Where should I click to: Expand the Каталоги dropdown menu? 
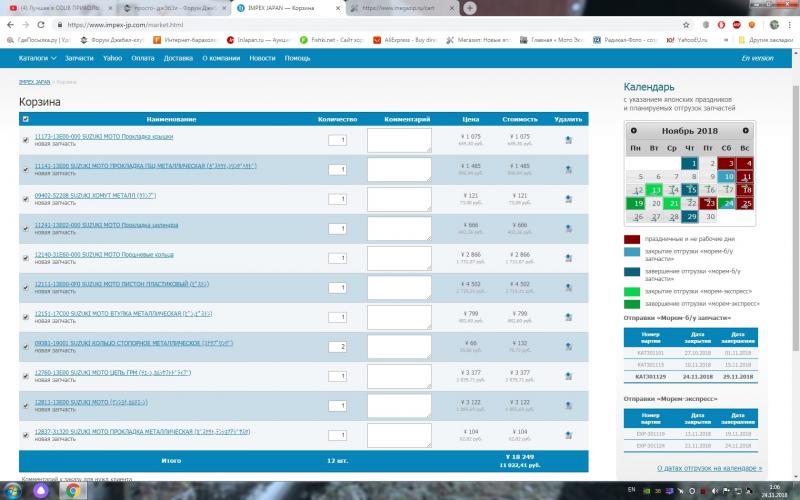(40, 58)
